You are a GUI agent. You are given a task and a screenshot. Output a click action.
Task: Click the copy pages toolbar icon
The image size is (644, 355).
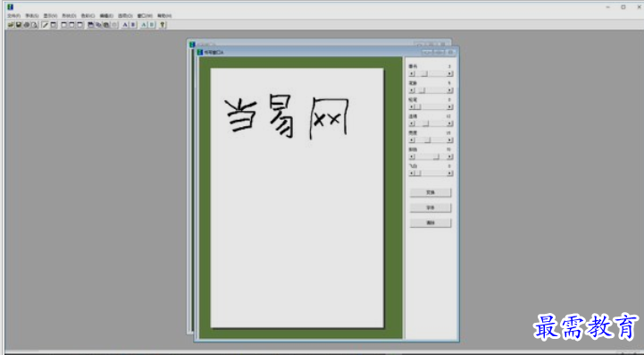(x=98, y=25)
